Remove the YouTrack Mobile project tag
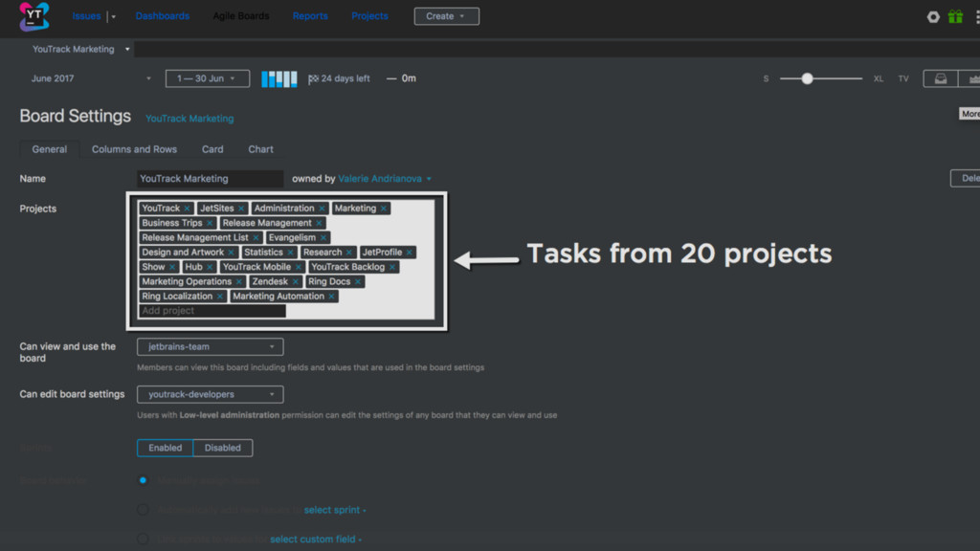This screenshot has width=980, height=551. coord(299,267)
